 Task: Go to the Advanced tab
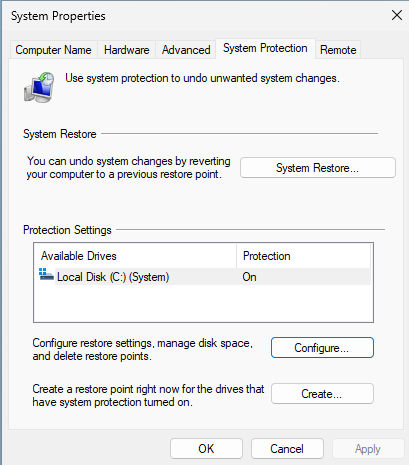pos(186,50)
